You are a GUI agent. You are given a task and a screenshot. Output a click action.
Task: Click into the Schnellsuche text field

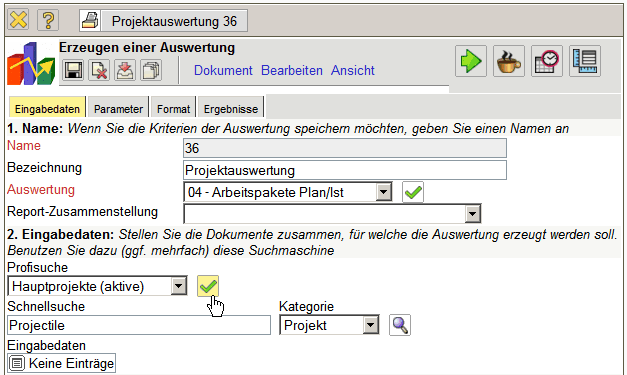(x=139, y=325)
